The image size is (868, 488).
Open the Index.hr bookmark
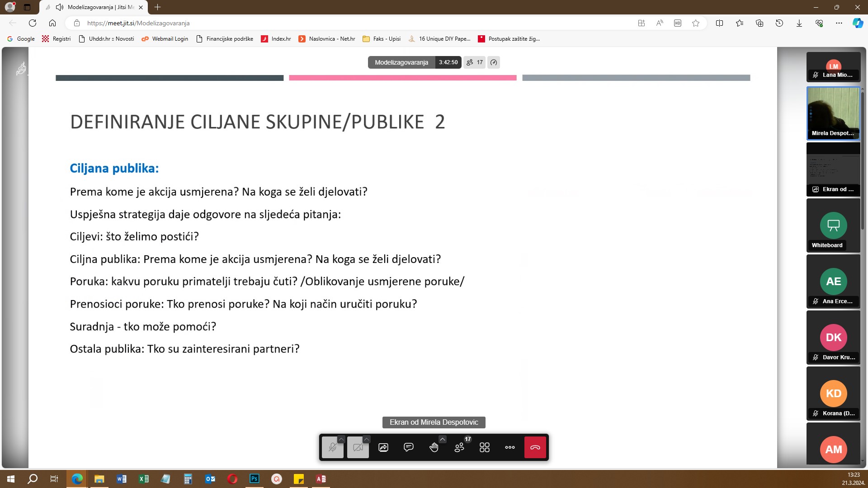276,39
